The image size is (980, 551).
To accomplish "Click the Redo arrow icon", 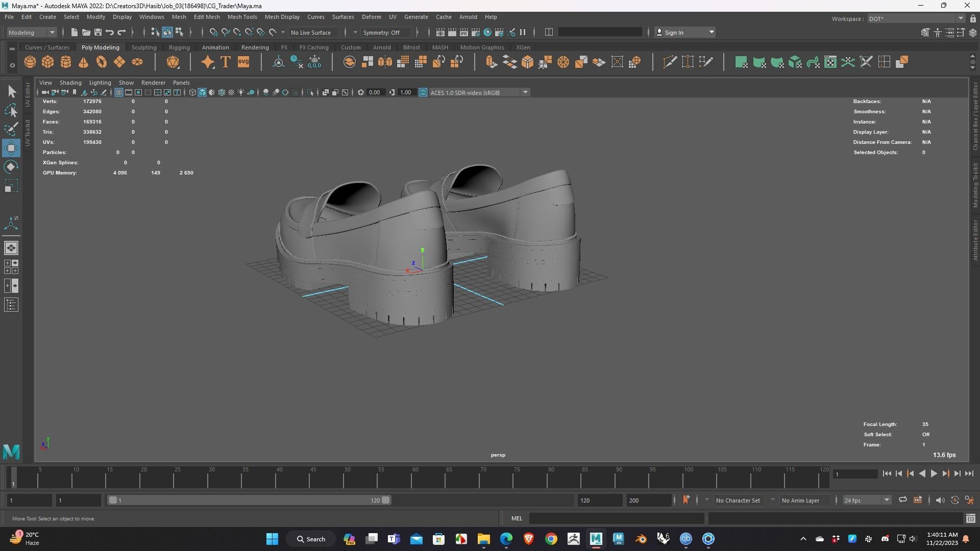I will (121, 32).
